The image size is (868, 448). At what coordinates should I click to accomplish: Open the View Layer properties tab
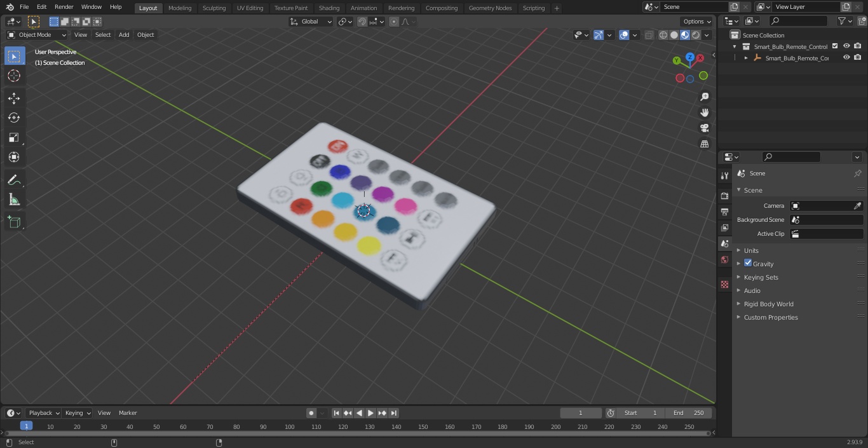click(x=724, y=227)
